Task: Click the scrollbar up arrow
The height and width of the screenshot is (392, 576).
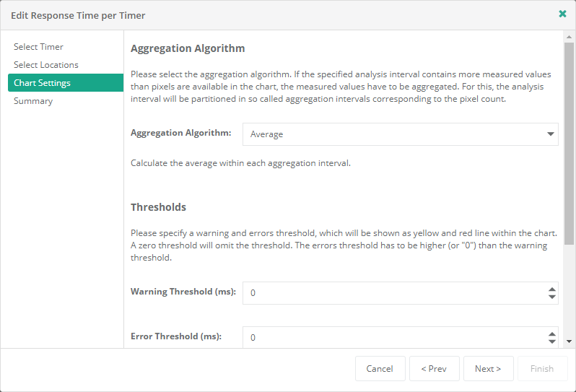Action: (x=570, y=36)
